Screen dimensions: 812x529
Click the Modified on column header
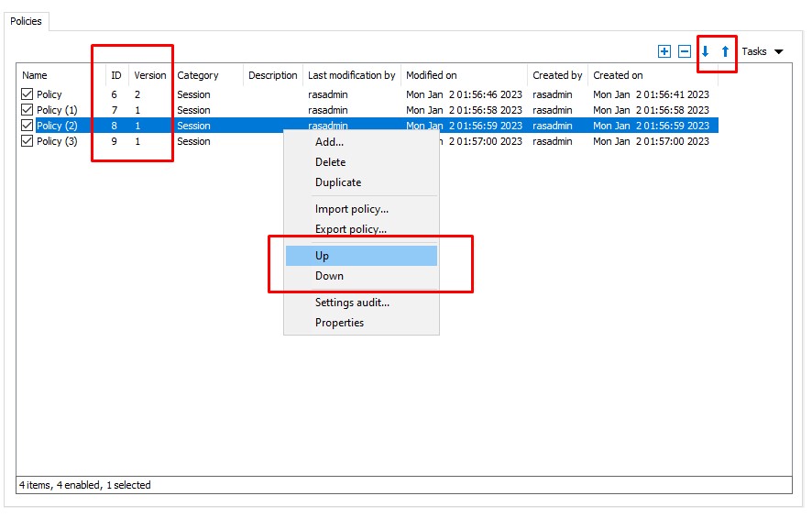(432, 75)
